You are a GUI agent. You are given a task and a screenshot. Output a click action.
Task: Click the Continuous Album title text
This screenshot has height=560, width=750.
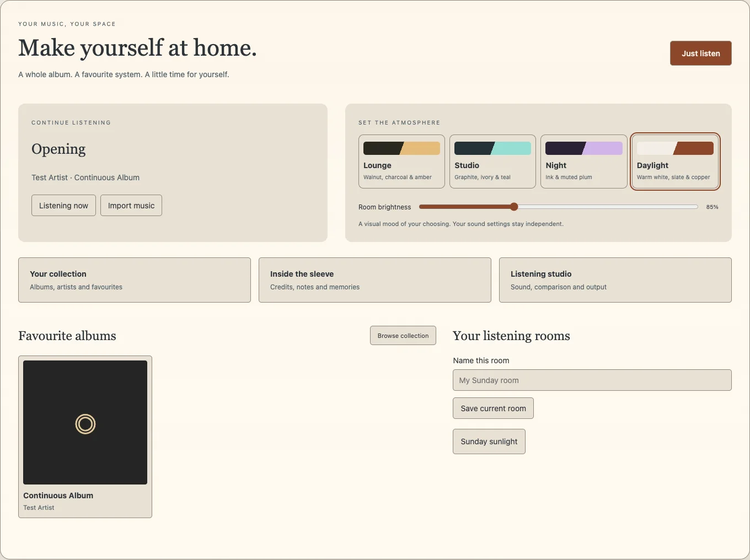point(58,496)
